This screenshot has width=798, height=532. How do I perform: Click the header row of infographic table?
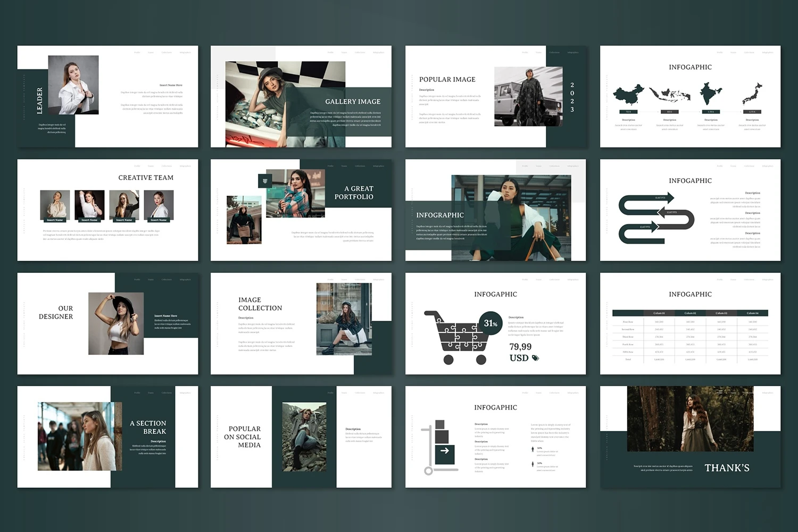pos(690,313)
